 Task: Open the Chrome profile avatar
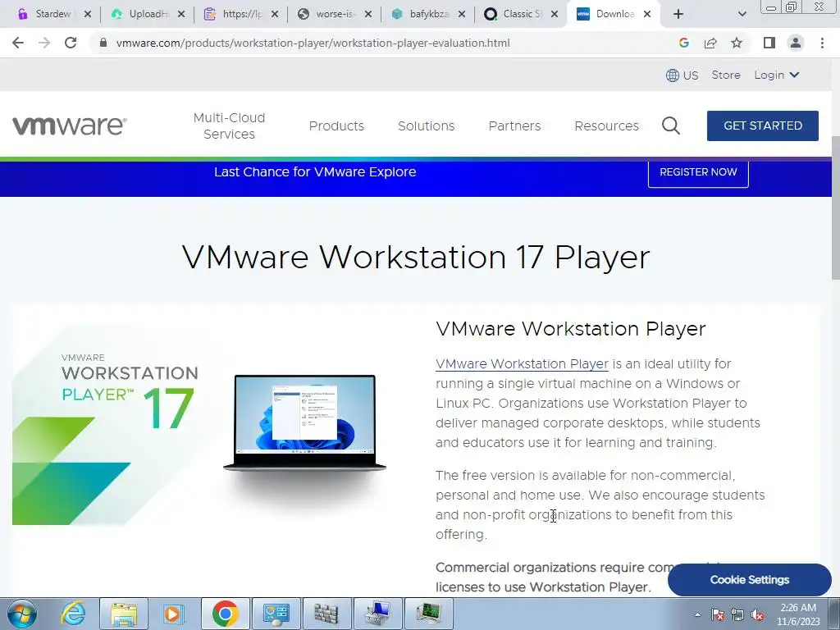point(796,43)
